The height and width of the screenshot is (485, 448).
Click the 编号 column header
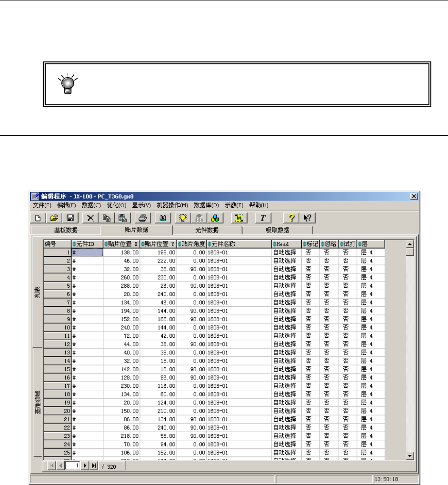pos(58,244)
